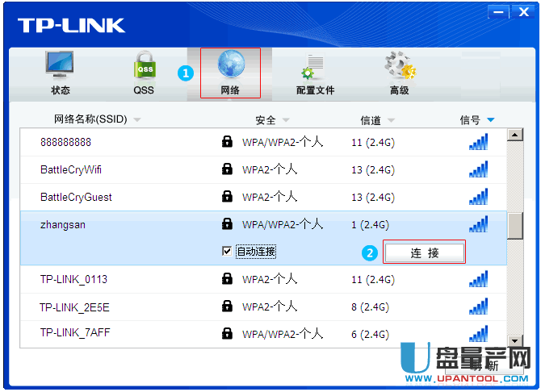Click WPA/WPA2-个人 in zhangsan row
541x392 pixels.
283,224
